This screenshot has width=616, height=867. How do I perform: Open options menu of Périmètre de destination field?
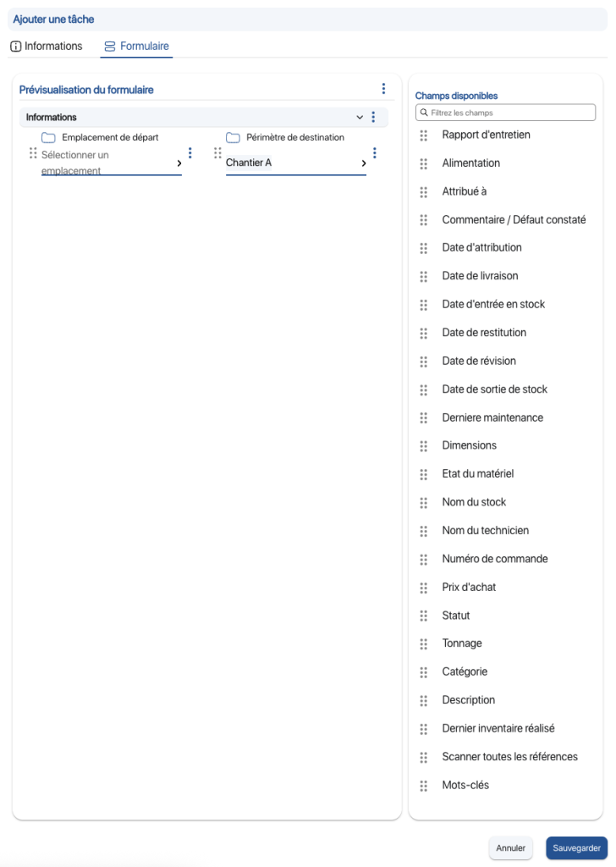click(375, 153)
